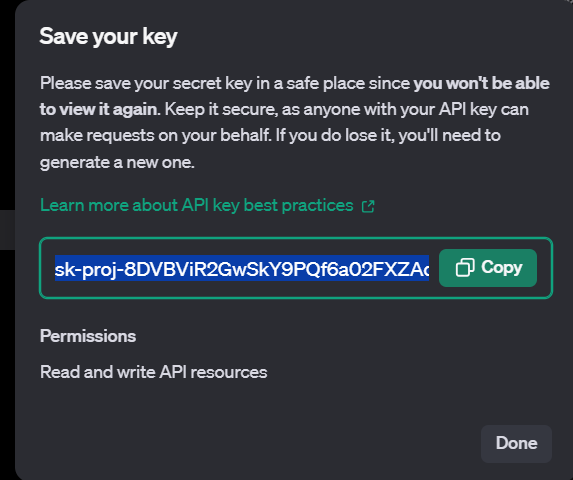Image resolution: width=573 pixels, height=480 pixels.
Task: Click the overlapping-squares copy icon
Action: (x=465, y=267)
